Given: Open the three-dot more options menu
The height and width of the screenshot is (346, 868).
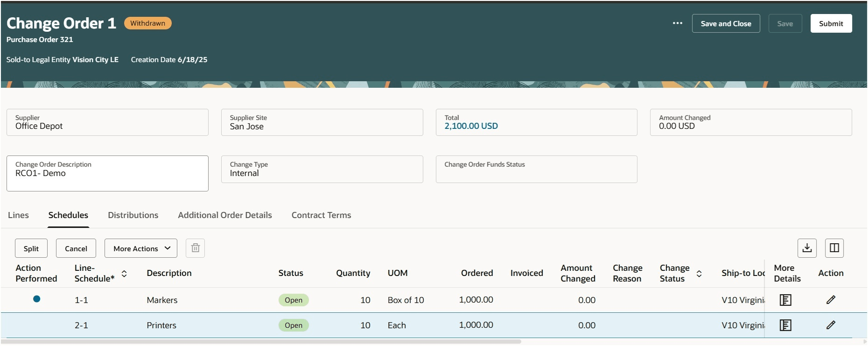Looking at the screenshot, I should [678, 23].
